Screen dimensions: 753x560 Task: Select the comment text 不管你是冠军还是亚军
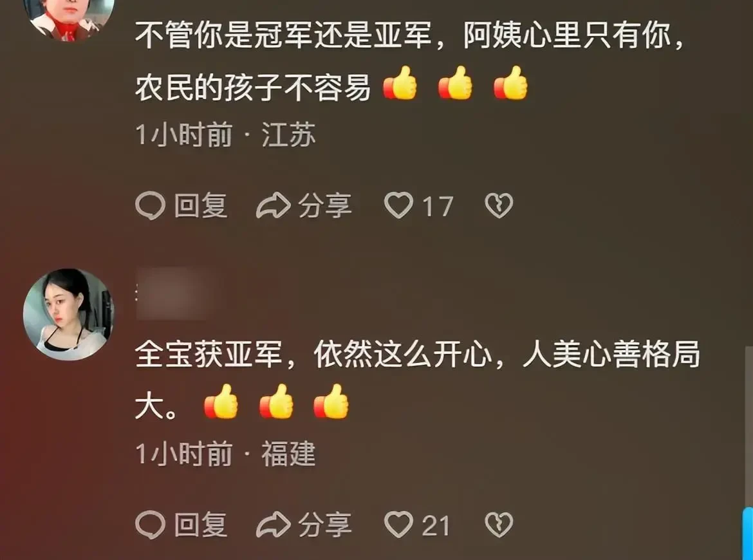click(x=284, y=35)
